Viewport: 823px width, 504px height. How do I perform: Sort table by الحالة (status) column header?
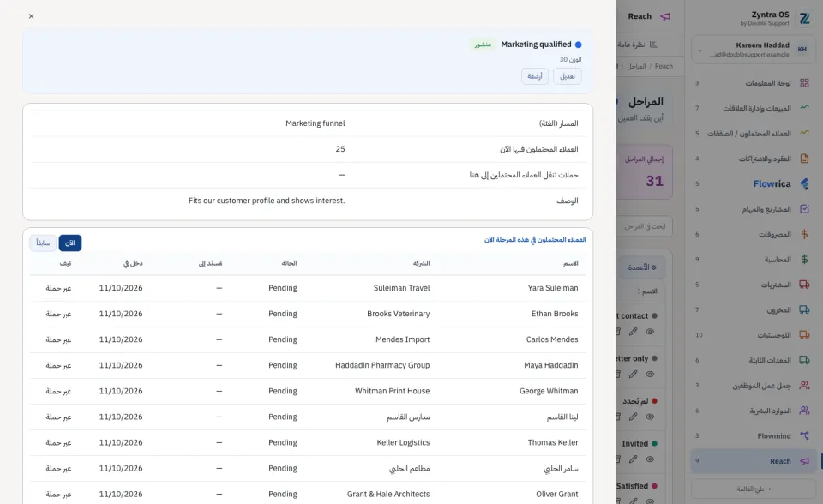pos(289,263)
